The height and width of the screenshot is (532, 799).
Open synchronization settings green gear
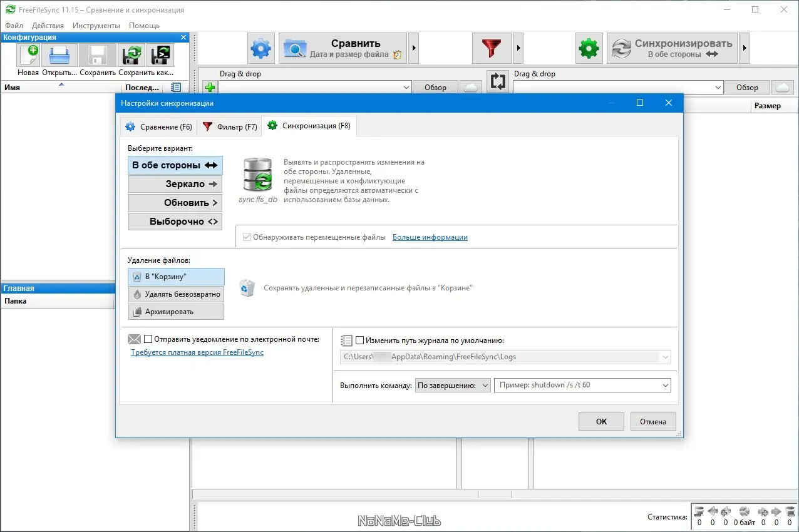click(589, 48)
